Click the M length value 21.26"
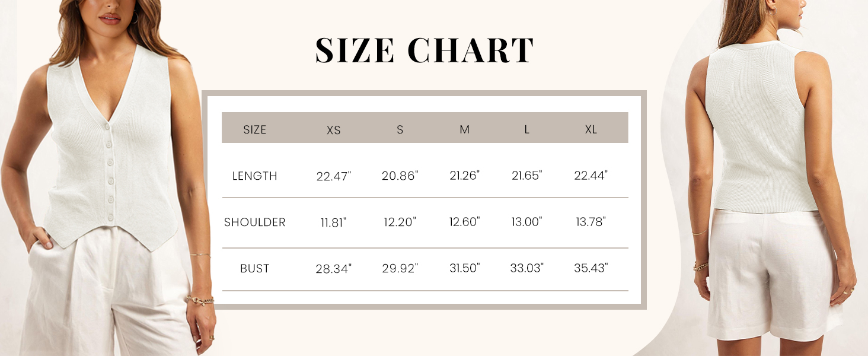This screenshot has height=356, width=868. click(x=464, y=176)
